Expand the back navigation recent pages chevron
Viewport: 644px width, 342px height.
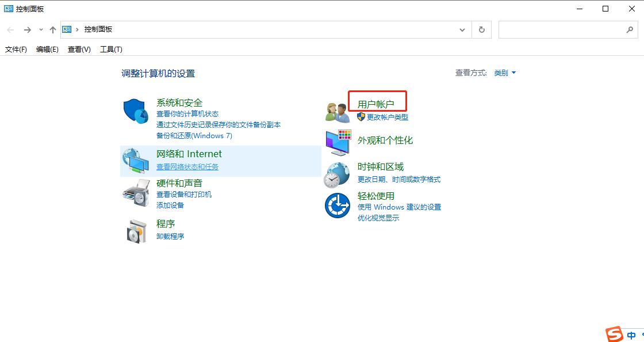(x=40, y=29)
